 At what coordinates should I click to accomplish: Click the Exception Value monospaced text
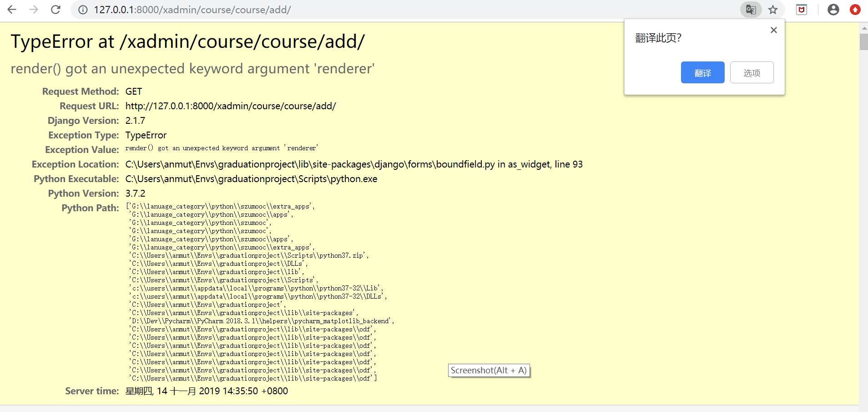[x=222, y=148]
